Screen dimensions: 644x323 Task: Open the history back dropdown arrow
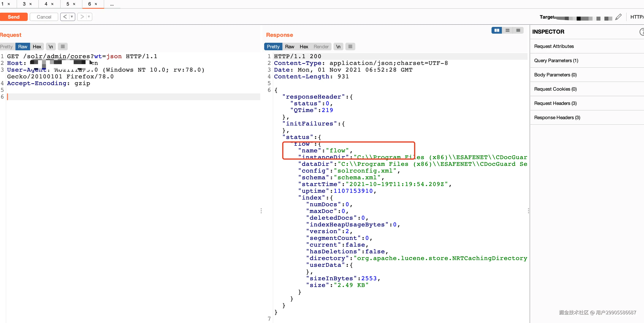point(72,17)
